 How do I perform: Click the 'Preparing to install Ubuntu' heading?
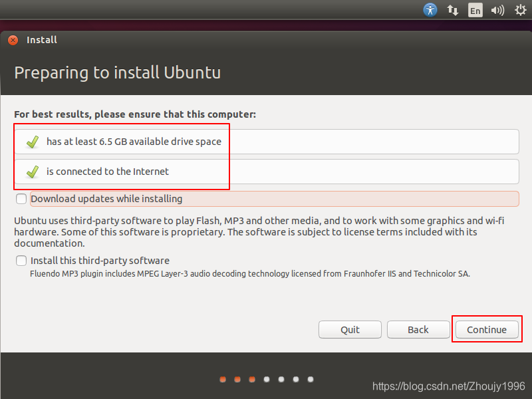click(118, 72)
